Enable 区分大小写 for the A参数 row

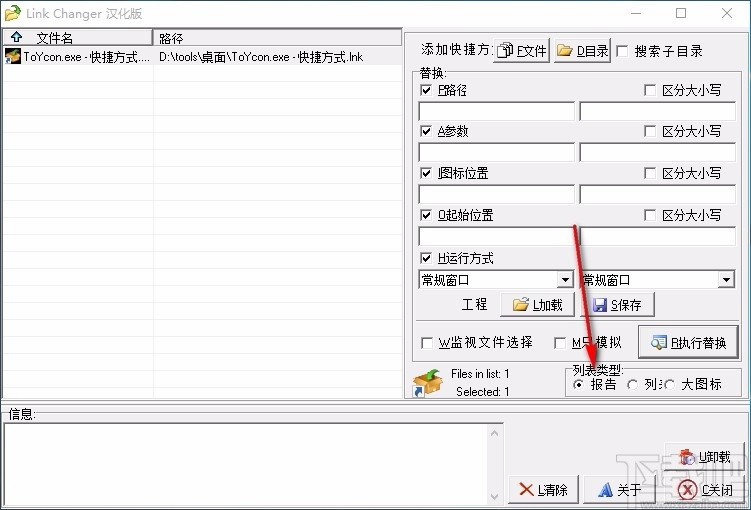(x=650, y=131)
